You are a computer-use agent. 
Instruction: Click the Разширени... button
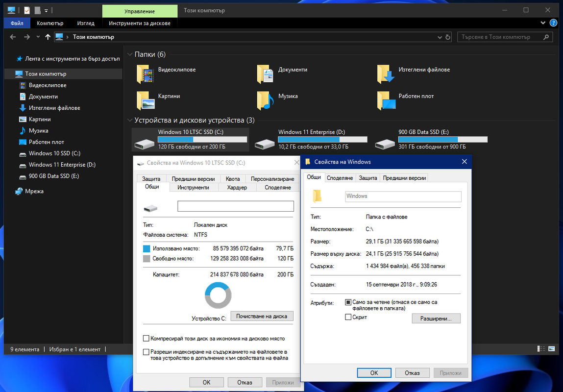coord(436,318)
